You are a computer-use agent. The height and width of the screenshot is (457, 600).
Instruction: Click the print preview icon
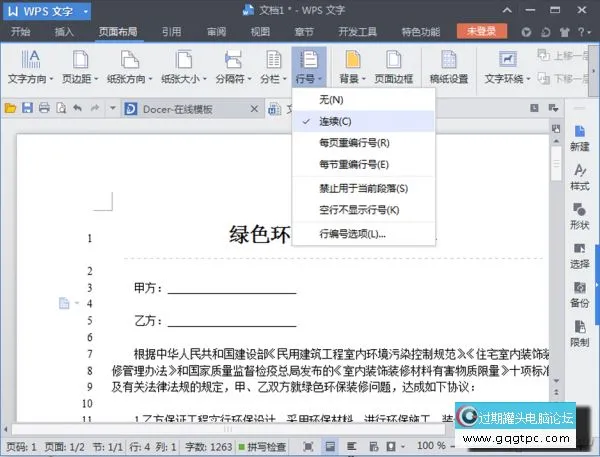point(61,108)
